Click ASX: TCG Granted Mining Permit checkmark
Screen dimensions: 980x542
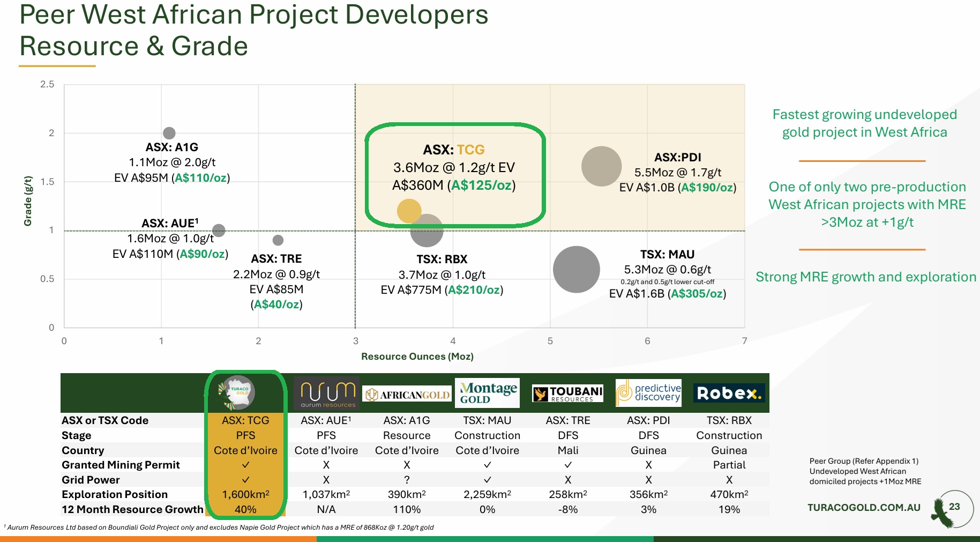click(246, 465)
